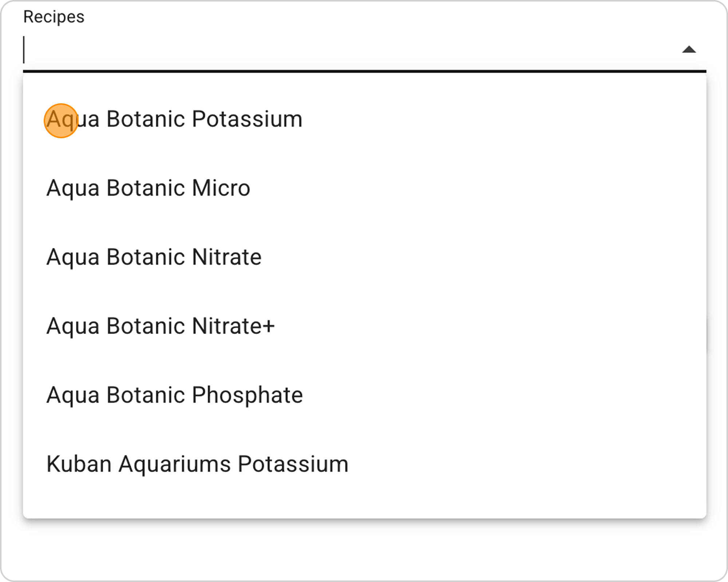Click the caret at the combo box's right
The height and width of the screenshot is (582, 728).
point(689,50)
